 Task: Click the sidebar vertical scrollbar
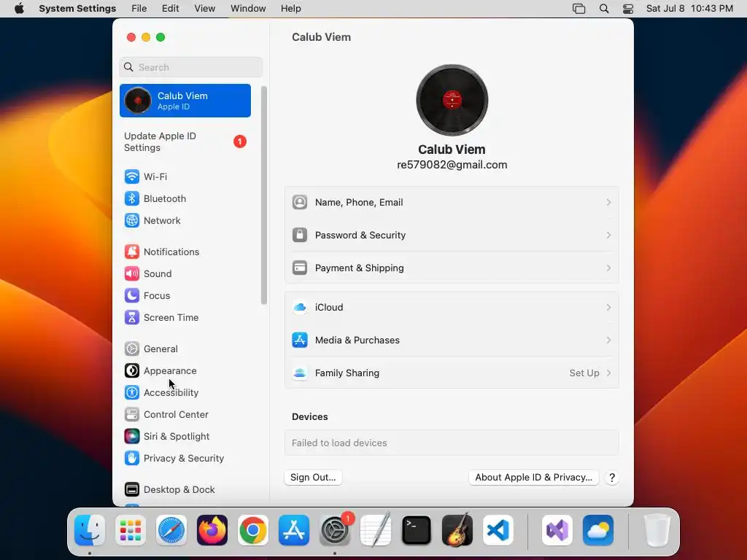point(264,195)
